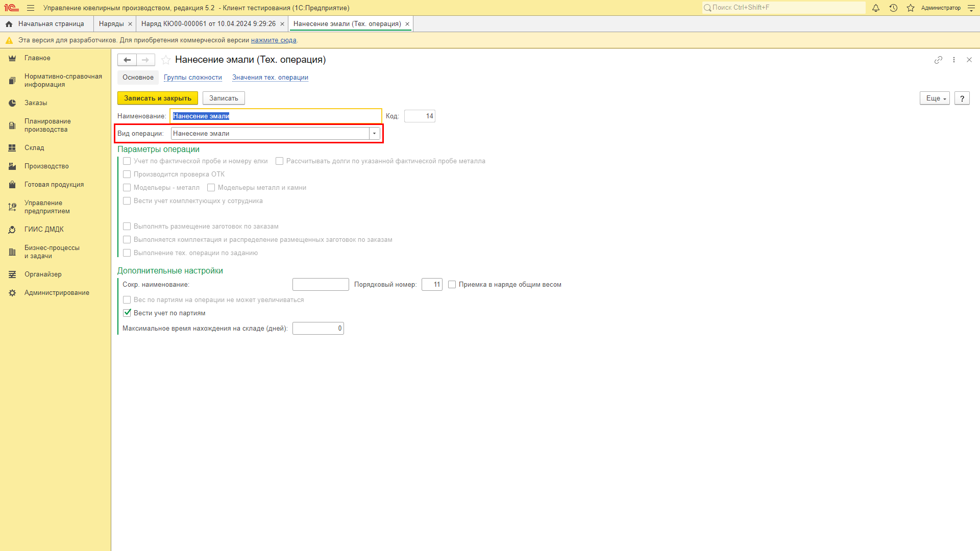
Task: Open Нормативно-справочная информация section icon
Action: coord(12,81)
